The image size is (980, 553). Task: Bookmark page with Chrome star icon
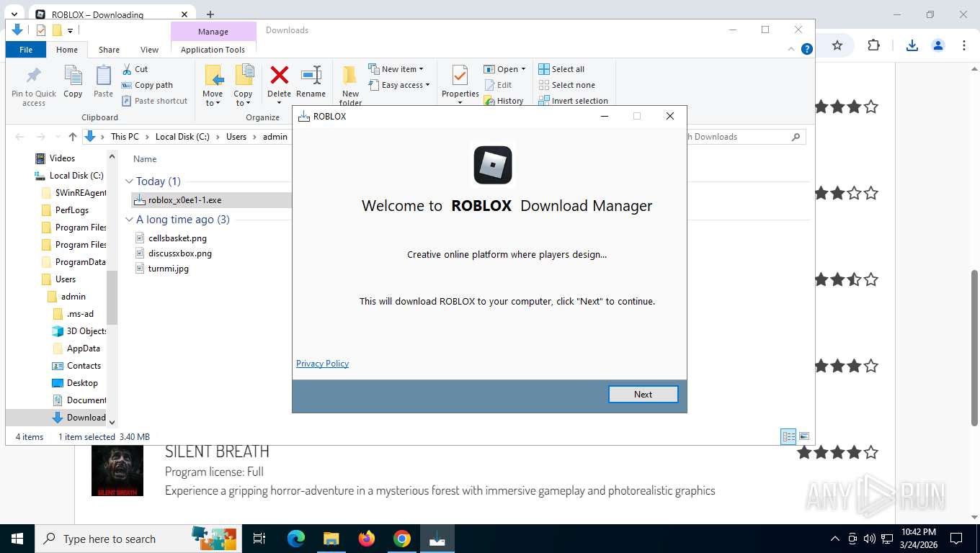(x=837, y=45)
